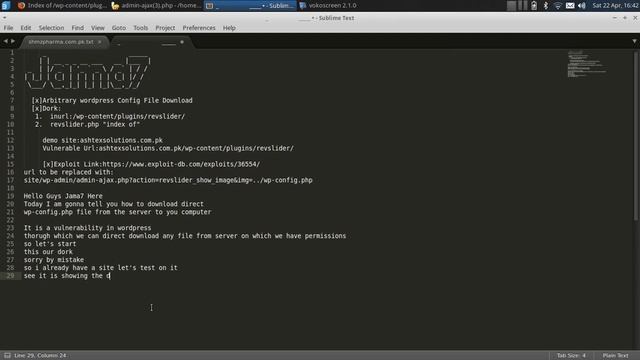Click 'Today I am gonna tell you' line
Screen dimensions: 640x360
[x=113, y=204]
